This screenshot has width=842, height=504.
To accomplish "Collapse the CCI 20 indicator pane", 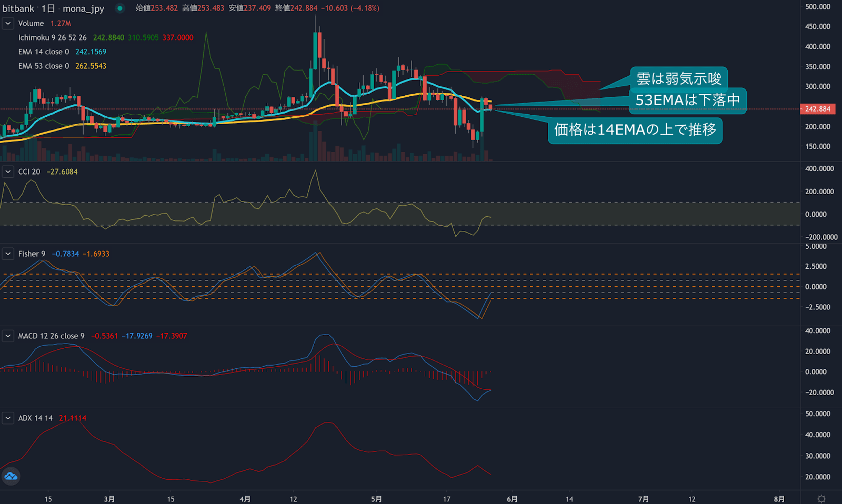I will tap(8, 172).
